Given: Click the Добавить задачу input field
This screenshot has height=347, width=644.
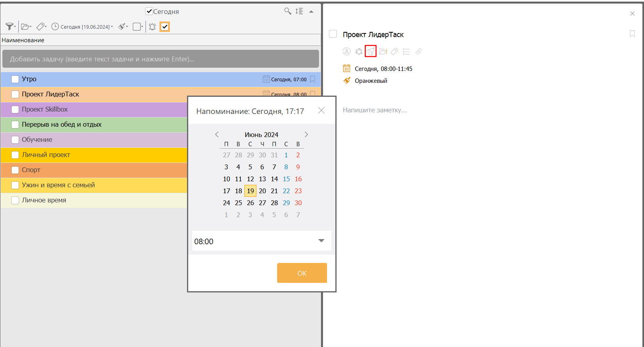Looking at the screenshot, I should tap(160, 59).
